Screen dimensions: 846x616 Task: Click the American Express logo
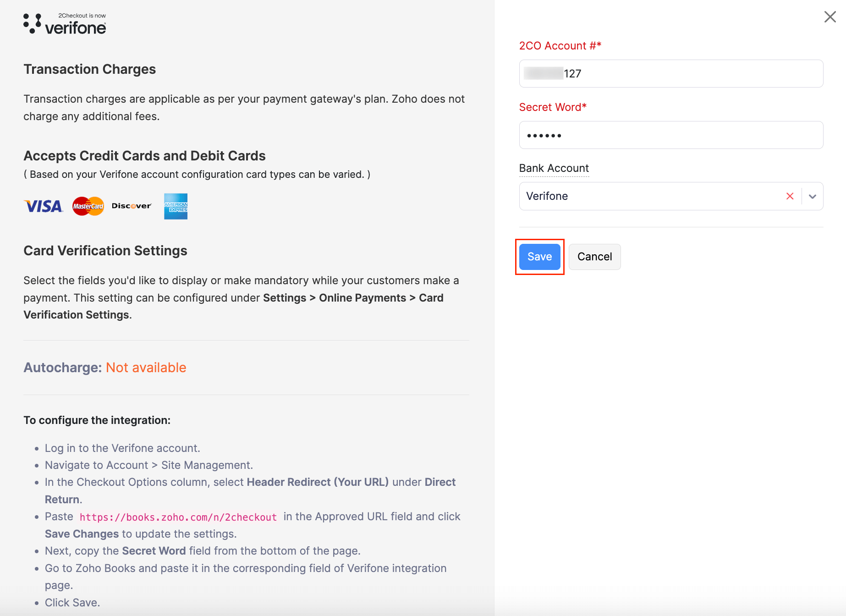(x=176, y=206)
